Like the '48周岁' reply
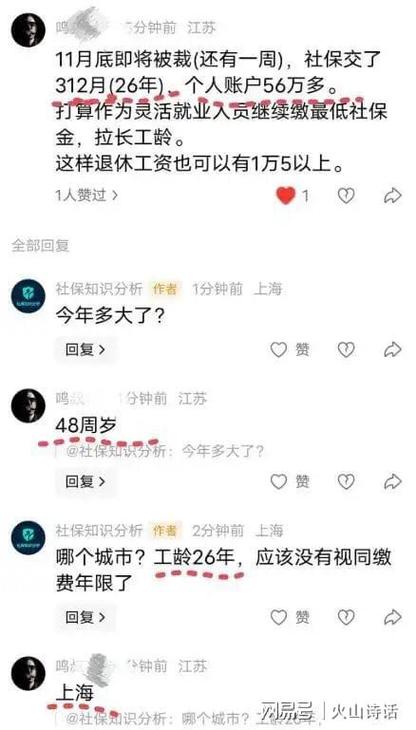Viewport: 416px width, 730px height. coord(289,481)
